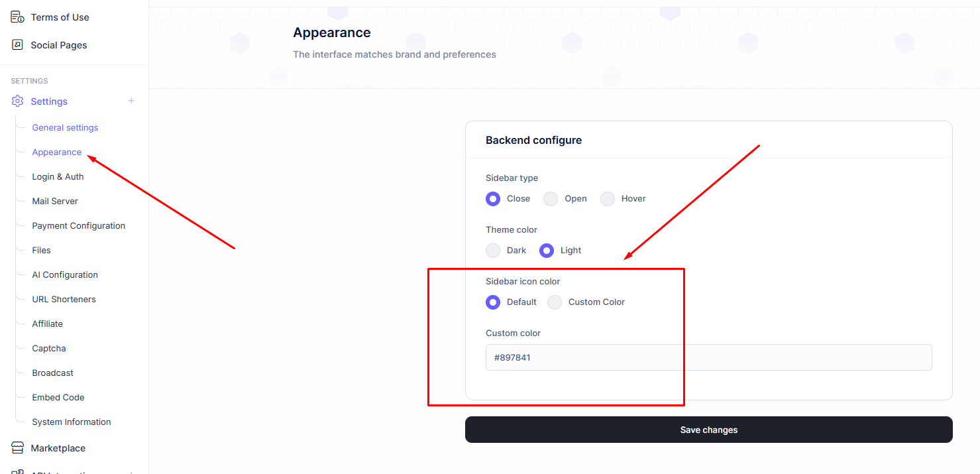Viewport: 980px width, 474px height.
Task: Open the System Information page
Action: tap(72, 422)
